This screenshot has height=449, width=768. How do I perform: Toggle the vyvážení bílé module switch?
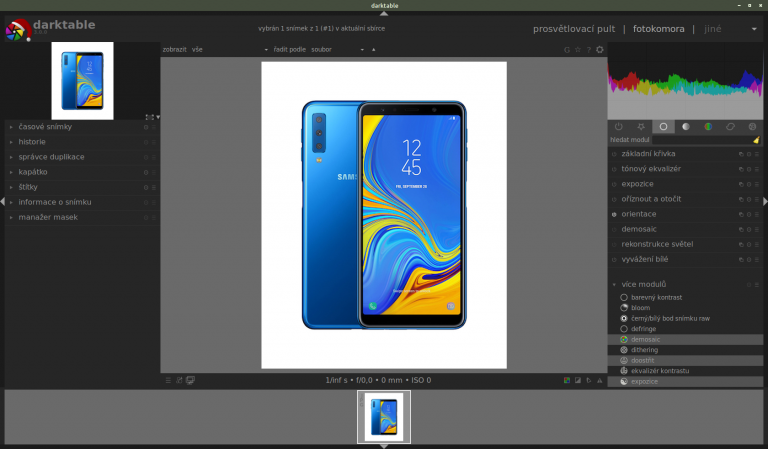pyautogui.click(x=614, y=259)
